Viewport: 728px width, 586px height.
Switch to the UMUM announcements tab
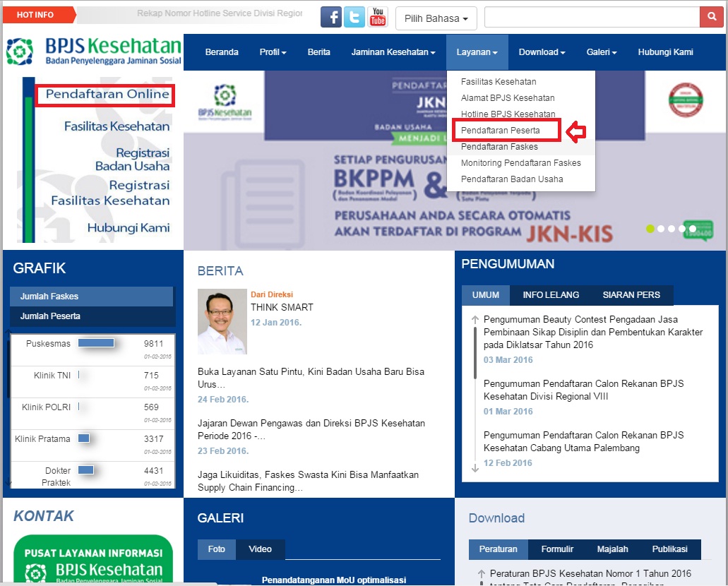[x=486, y=295]
